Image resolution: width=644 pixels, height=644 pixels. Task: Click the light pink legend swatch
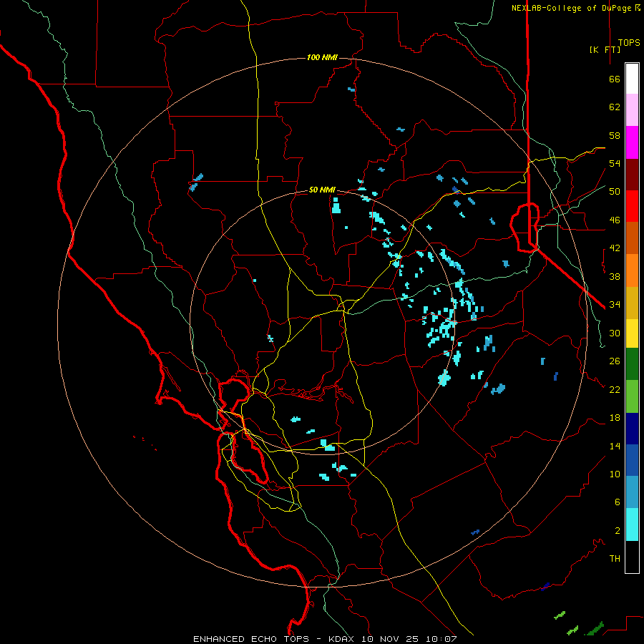pyautogui.click(x=632, y=109)
